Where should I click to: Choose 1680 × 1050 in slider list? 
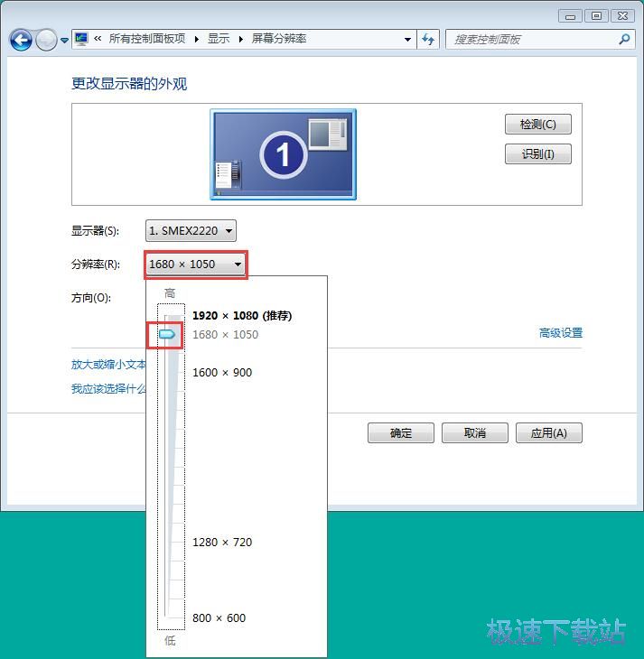226,335
